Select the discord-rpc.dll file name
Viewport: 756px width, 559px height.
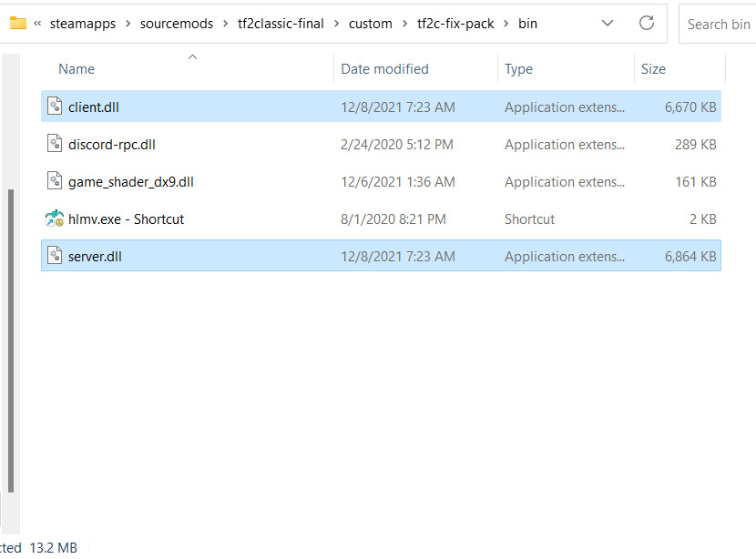point(112,145)
